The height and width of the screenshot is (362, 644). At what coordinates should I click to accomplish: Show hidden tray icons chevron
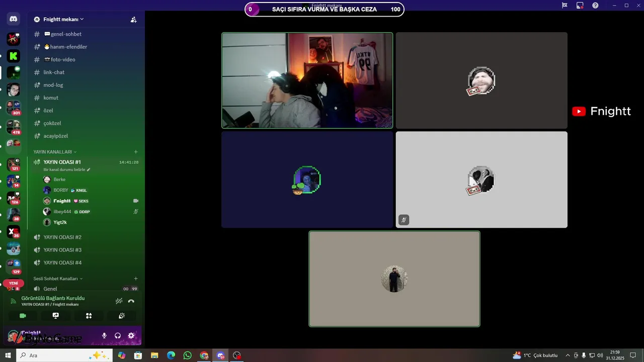click(x=568, y=355)
